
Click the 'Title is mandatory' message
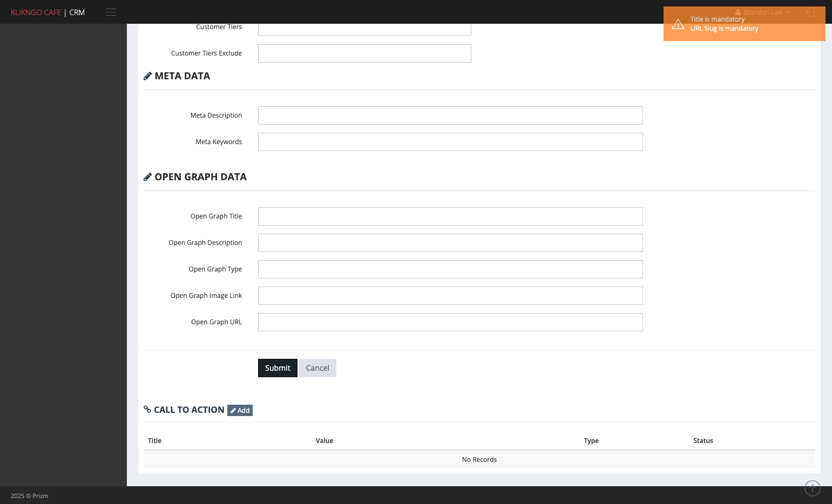tap(717, 19)
